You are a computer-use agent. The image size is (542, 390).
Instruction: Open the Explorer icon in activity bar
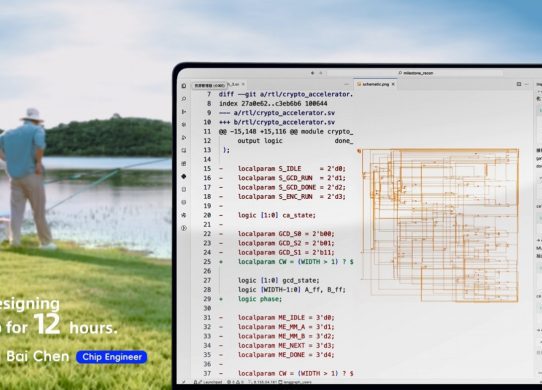[184, 86]
